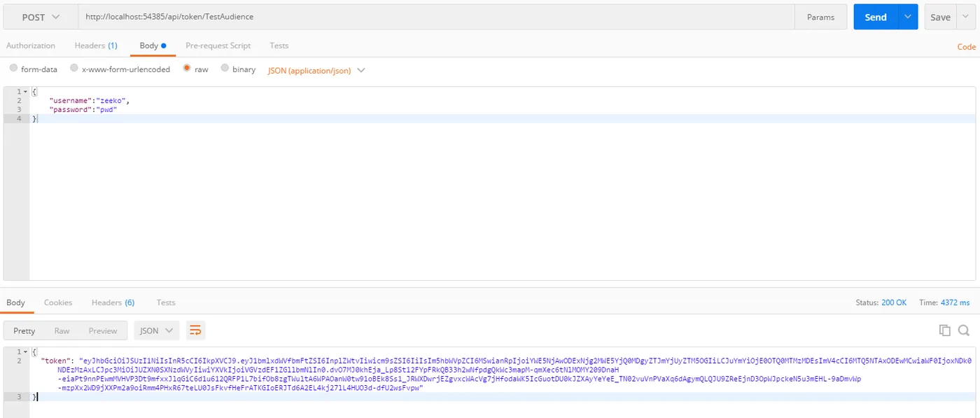Choose the x-www-form-urlencoded radio option
The image size is (980, 418).
pos(73,69)
